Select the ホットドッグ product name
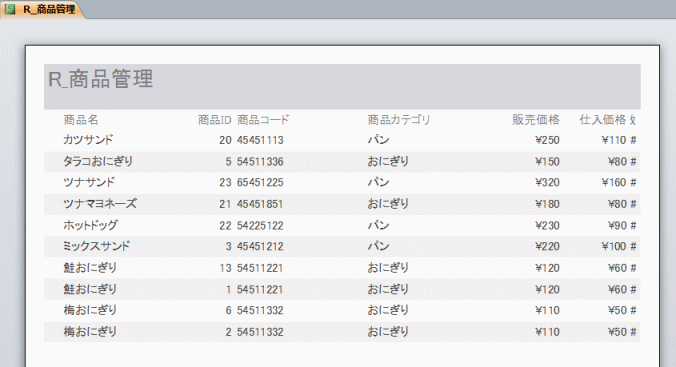676x367 pixels. (91, 225)
